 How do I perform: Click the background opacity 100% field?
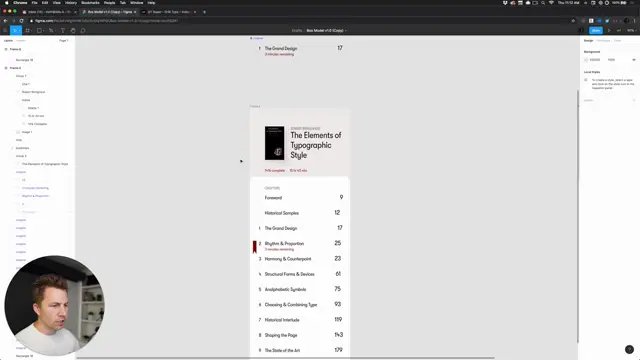[x=611, y=60]
